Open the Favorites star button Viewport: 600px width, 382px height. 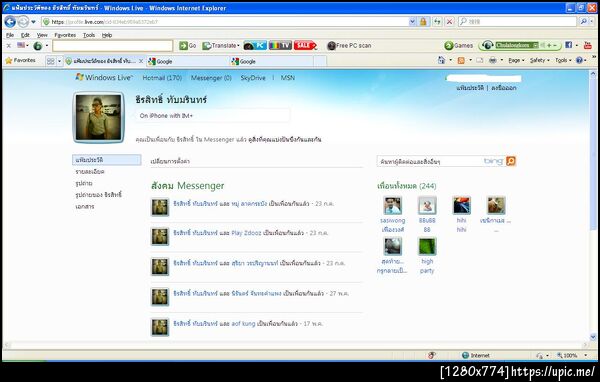click(x=21, y=60)
